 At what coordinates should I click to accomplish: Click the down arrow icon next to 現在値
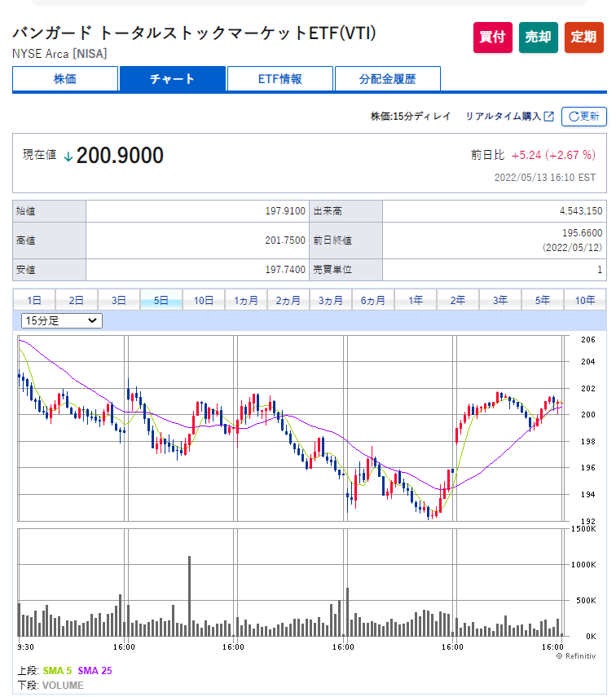click(68, 157)
